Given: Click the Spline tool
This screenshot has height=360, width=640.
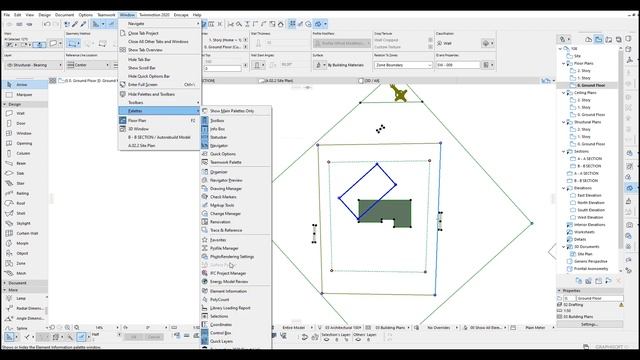Looking at the screenshot, I should 24,328.
